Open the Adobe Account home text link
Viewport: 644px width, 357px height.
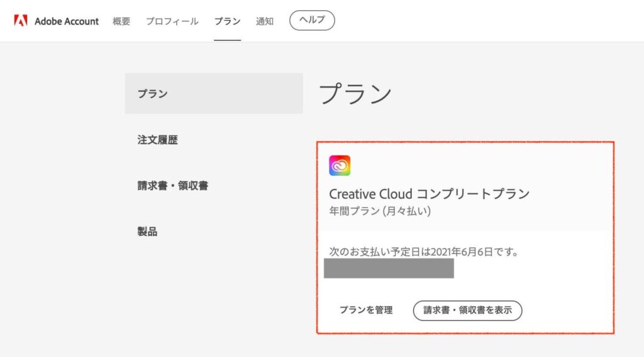pyautogui.click(x=67, y=21)
